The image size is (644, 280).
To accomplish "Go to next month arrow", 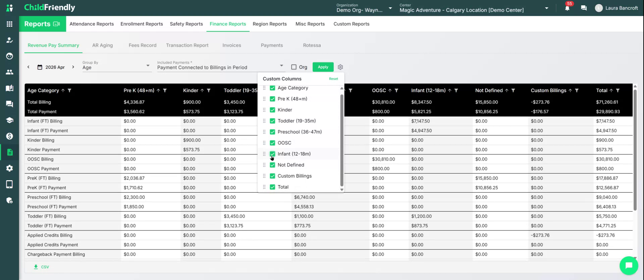I will [x=73, y=67].
